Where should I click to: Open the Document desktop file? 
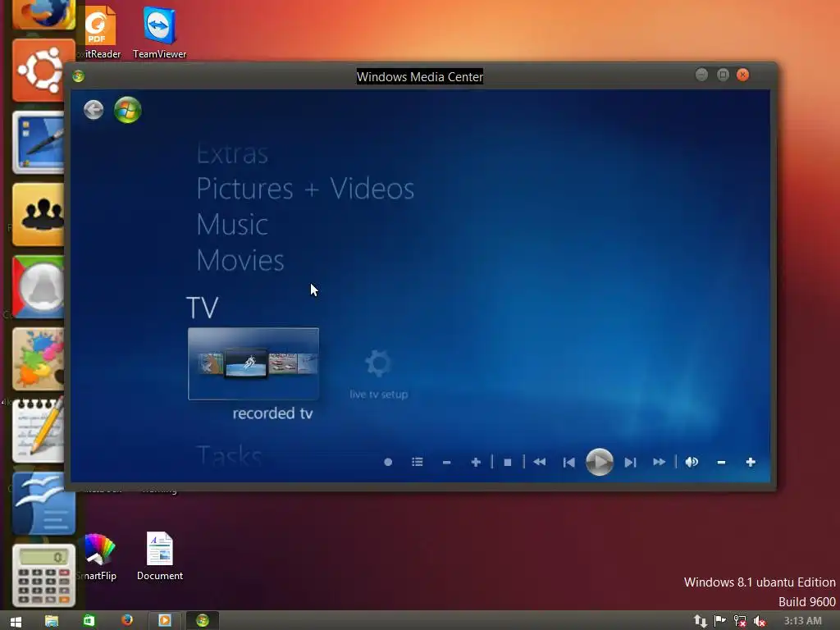coord(160,557)
